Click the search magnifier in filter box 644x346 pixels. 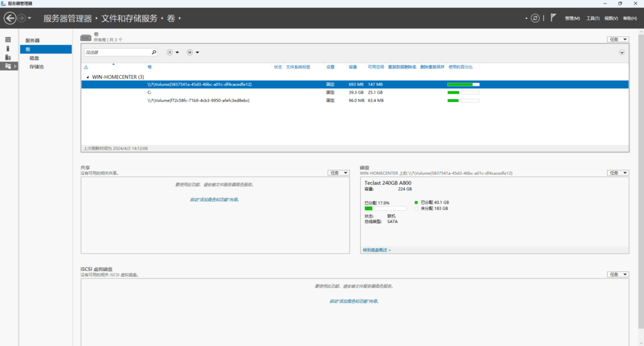tap(154, 52)
